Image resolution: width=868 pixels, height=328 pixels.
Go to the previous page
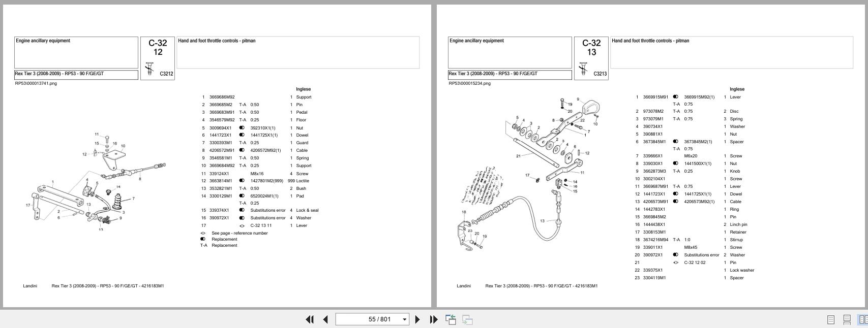pyautogui.click(x=325, y=319)
